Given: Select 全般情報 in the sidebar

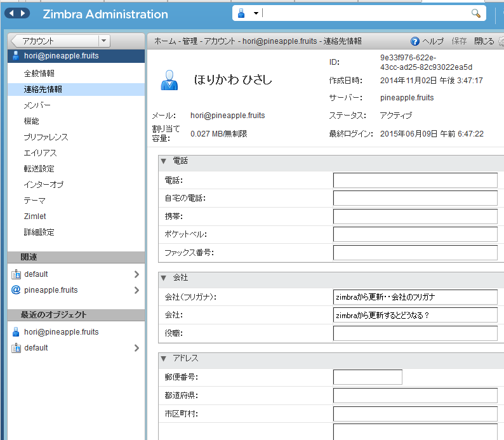Looking at the screenshot, I should (39, 74).
